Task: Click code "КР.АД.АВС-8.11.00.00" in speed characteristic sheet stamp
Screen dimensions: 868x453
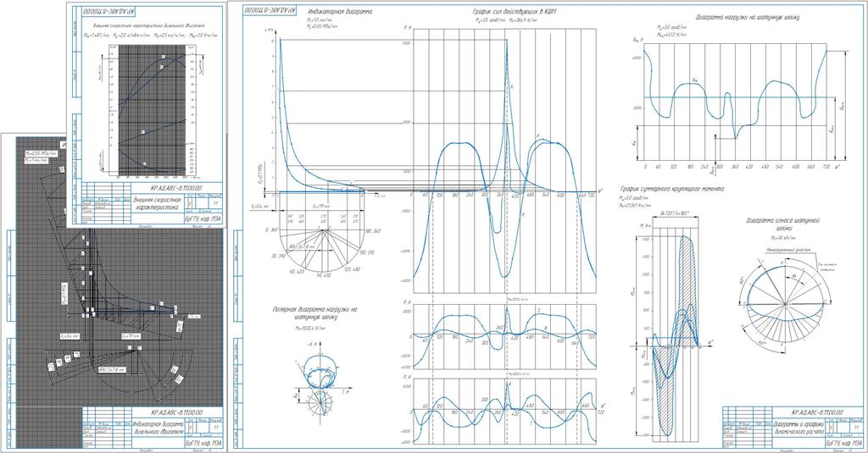Action: [175, 188]
